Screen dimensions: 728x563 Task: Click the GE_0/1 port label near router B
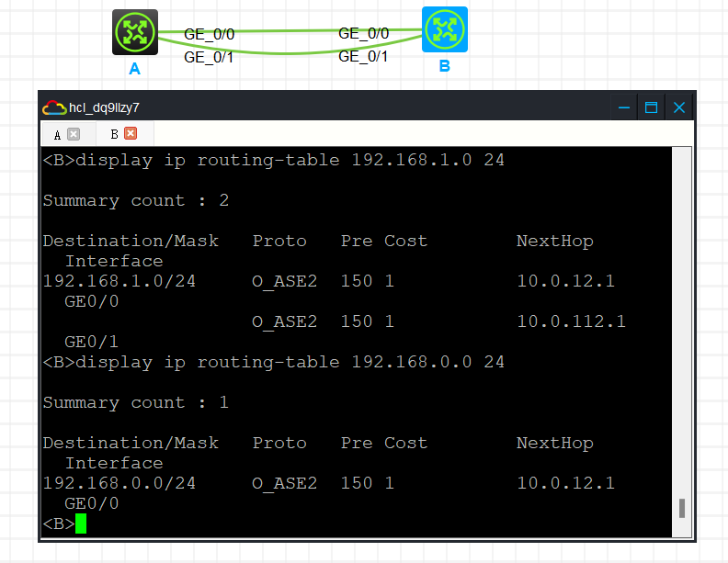[x=363, y=56]
